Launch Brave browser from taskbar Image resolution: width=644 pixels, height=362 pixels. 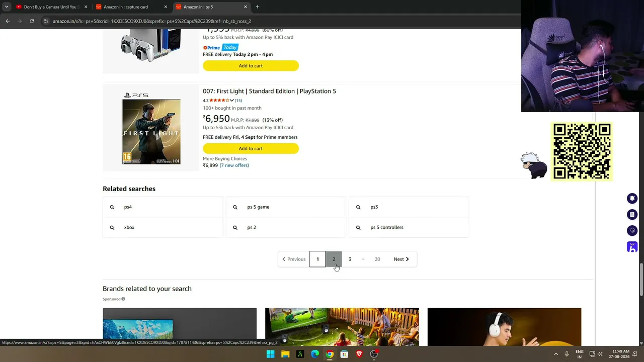pyautogui.click(x=359, y=354)
